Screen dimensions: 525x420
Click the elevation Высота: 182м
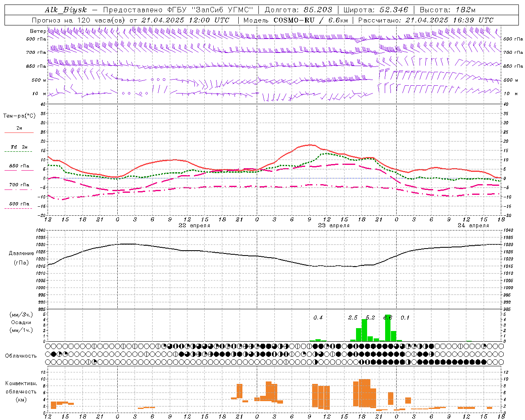(447, 10)
